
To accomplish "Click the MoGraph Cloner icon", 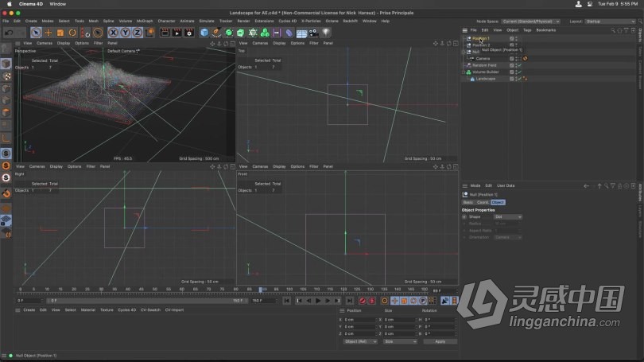I will pyautogui.click(x=253, y=33).
